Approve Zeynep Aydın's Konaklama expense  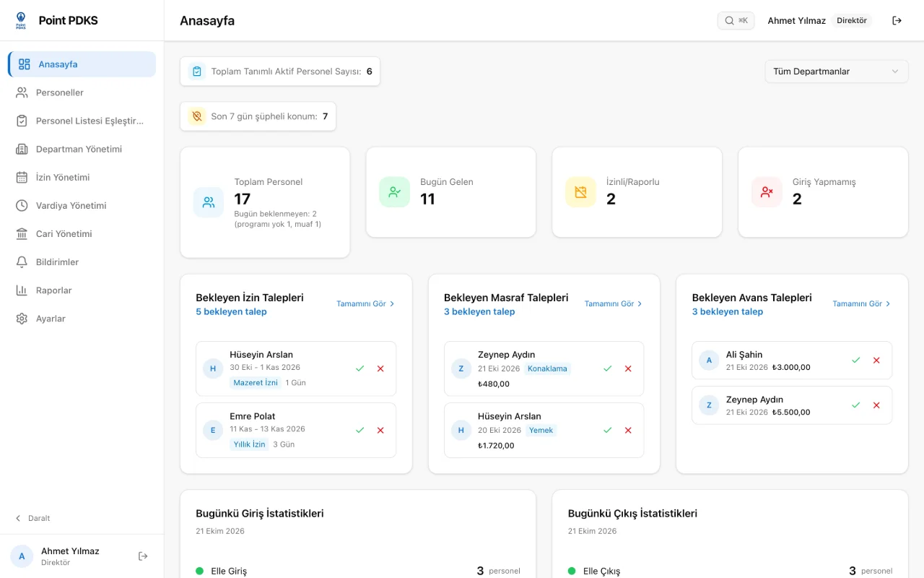point(608,368)
